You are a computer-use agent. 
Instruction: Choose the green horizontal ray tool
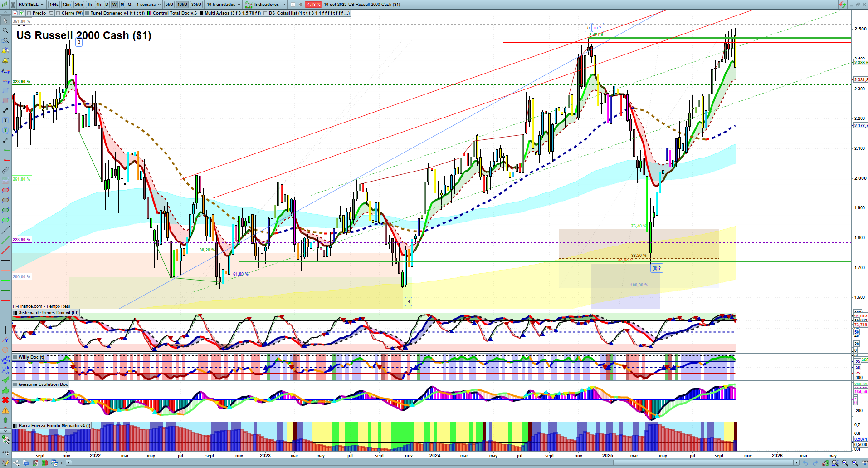coord(5,150)
